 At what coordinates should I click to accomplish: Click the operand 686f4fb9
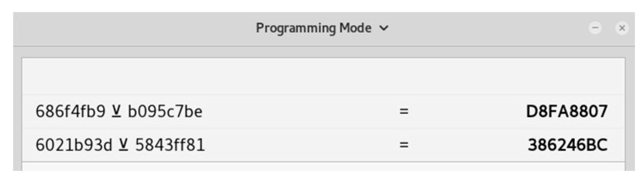(x=71, y=112)
